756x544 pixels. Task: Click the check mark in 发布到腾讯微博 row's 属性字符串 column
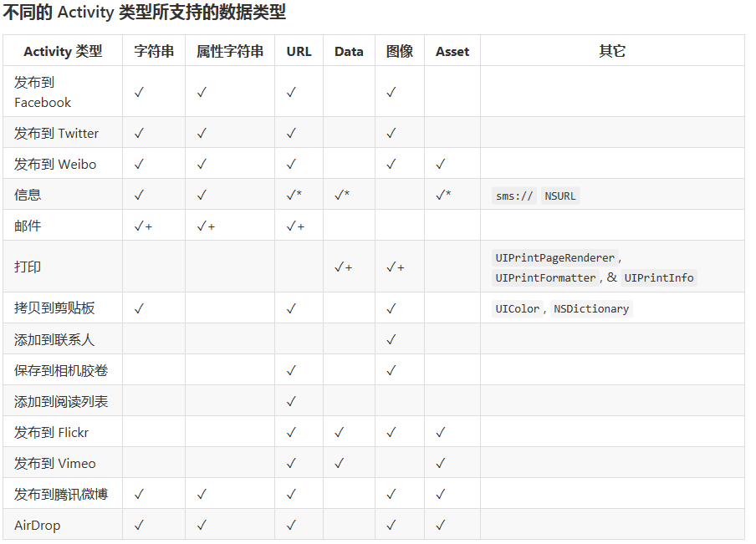[202, 495]
